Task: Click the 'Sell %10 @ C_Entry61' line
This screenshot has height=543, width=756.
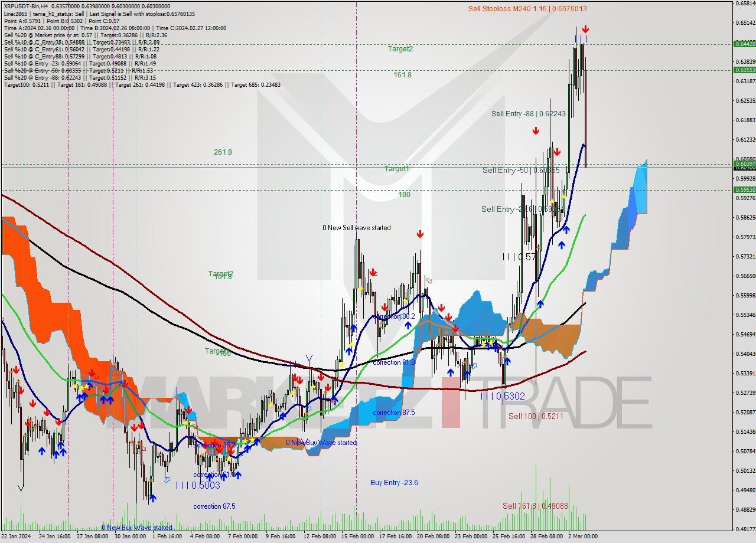Action: 82,49
